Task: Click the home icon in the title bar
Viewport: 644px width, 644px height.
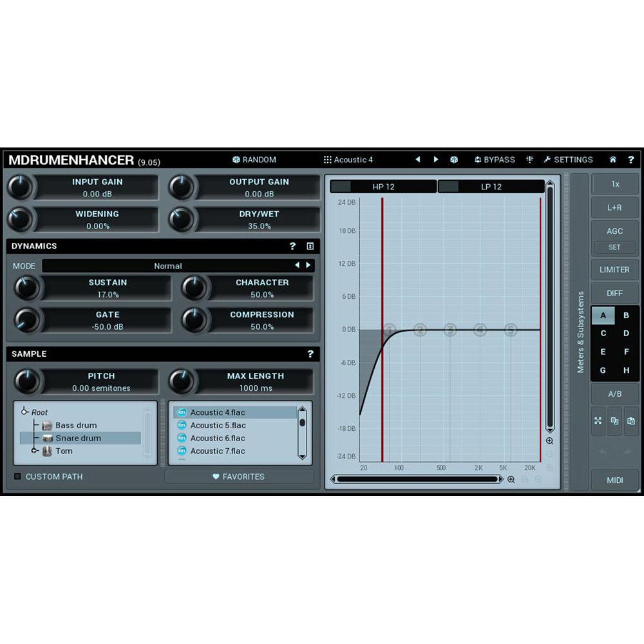Action: tap(612, 159)
